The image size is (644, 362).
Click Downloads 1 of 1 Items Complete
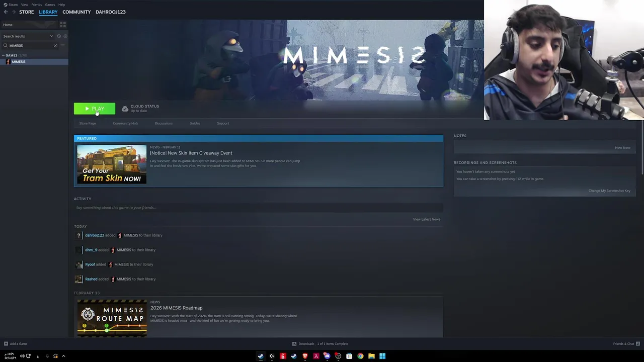coord(324,344)
